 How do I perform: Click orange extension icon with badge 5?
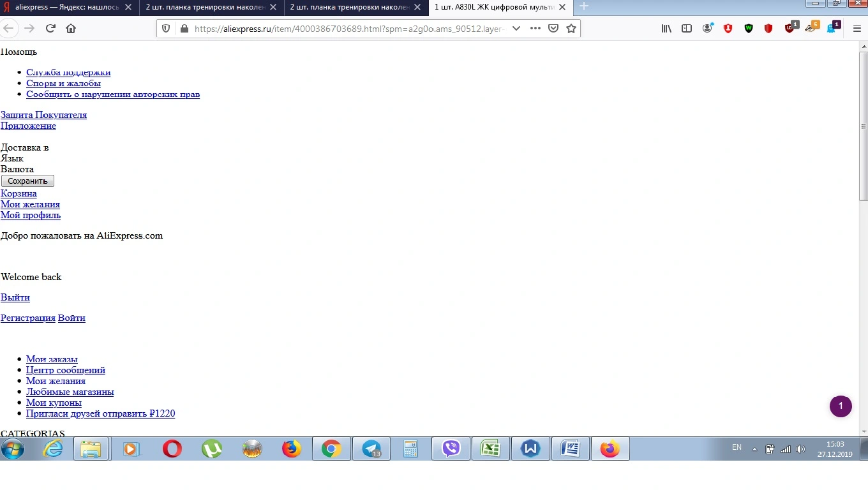(x=811, y=27)
